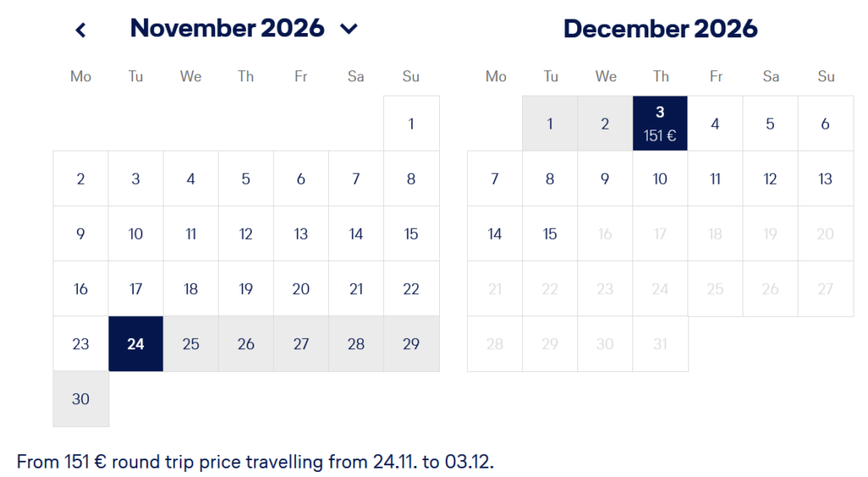Pick November 29 date cell
The height and width of the screenshot is (477, 868).
click(x=411, y=344)
